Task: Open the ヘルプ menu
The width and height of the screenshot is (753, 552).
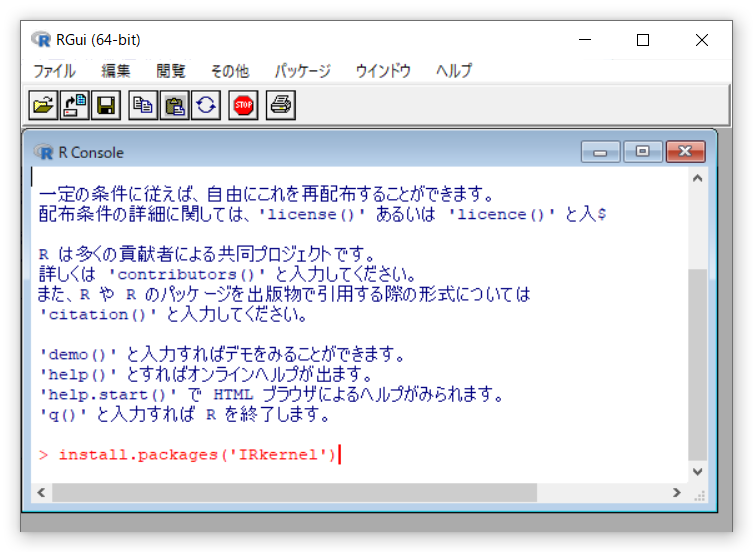Action: pos(453,71)
